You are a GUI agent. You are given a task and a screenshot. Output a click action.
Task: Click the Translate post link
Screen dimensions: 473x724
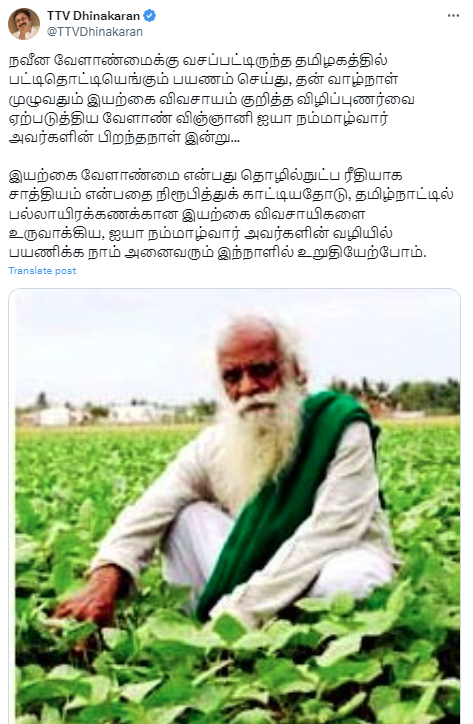pos(42,271)
